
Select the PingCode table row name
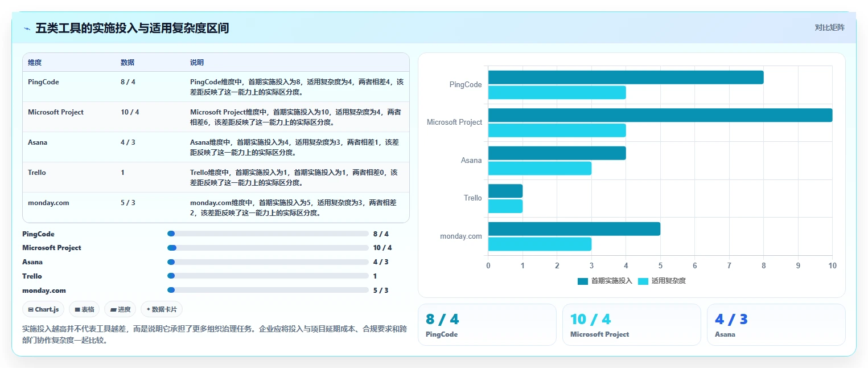(43, 82)
